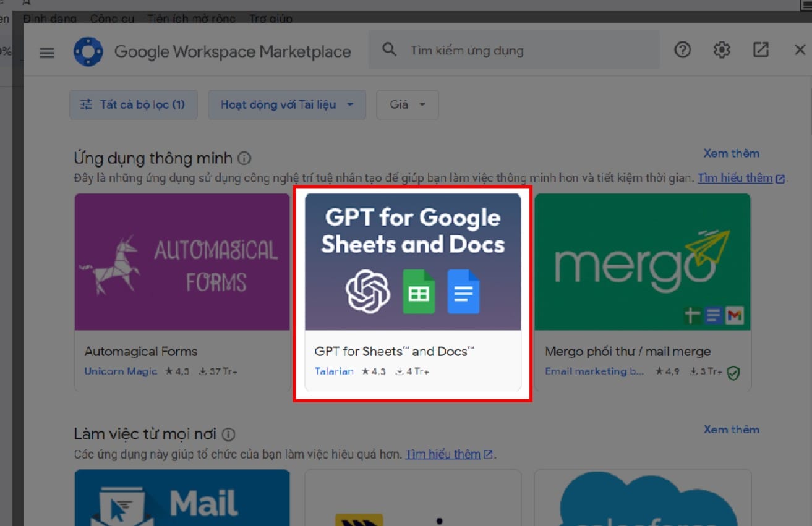812x526 pixels.
Task: Click info icon beside Ứng dụng thông minh
Action: pyautogui.click(x=244, y=158)
